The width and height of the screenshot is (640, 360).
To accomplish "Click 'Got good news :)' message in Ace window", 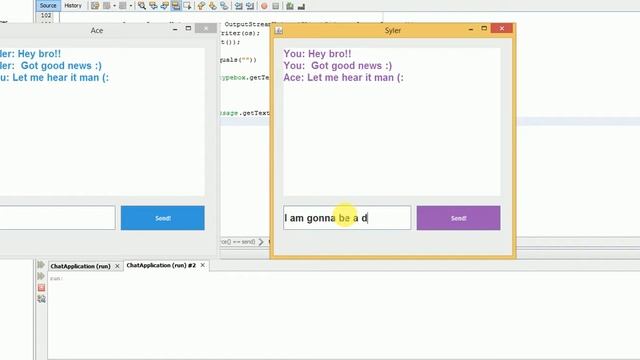I will coord(51,66).
